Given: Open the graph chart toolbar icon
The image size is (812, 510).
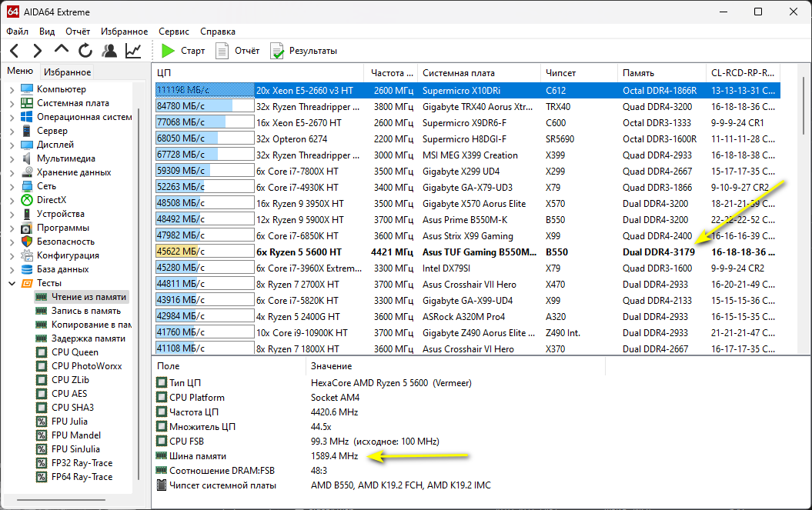Looking at the screenshot, I should pyautogui.click(x=133, y=51).
